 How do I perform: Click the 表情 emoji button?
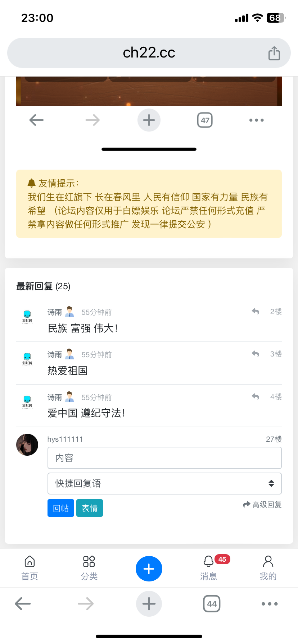pyautogui.click(x=90, y=508)
